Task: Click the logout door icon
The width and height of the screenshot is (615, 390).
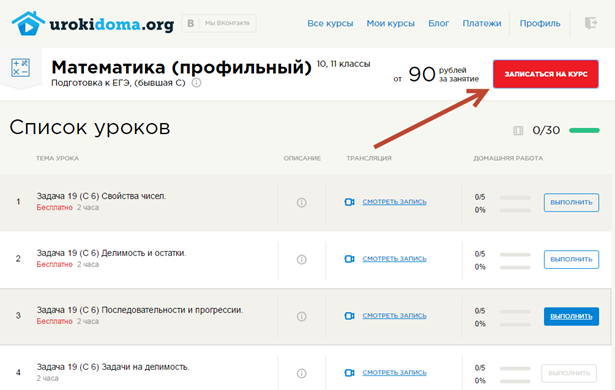Action: point(590,23)
